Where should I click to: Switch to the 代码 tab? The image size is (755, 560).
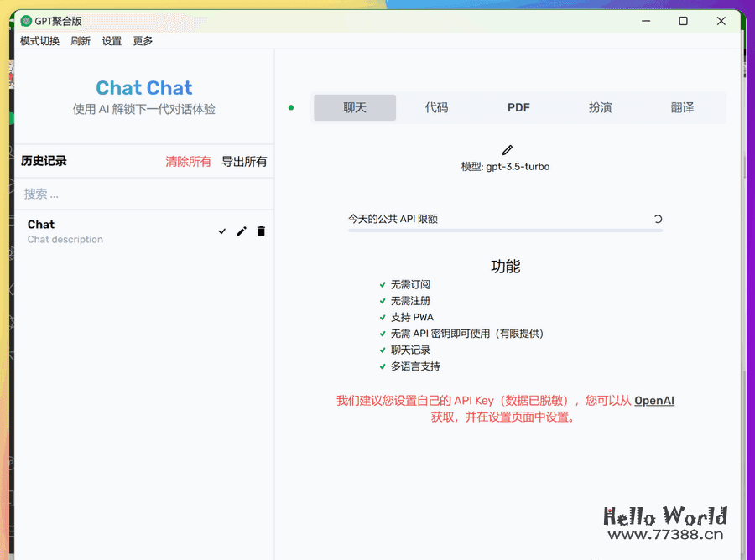tap(437, 108)
